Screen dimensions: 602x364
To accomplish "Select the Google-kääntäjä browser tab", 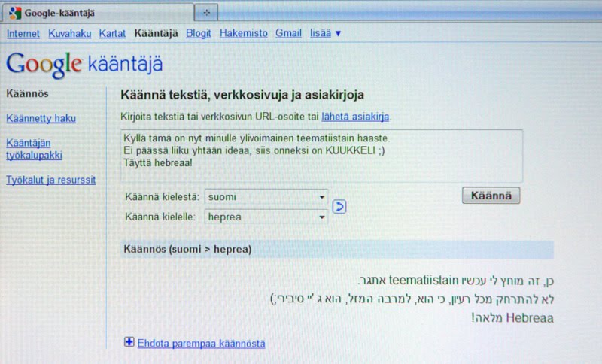I will 99,13.
